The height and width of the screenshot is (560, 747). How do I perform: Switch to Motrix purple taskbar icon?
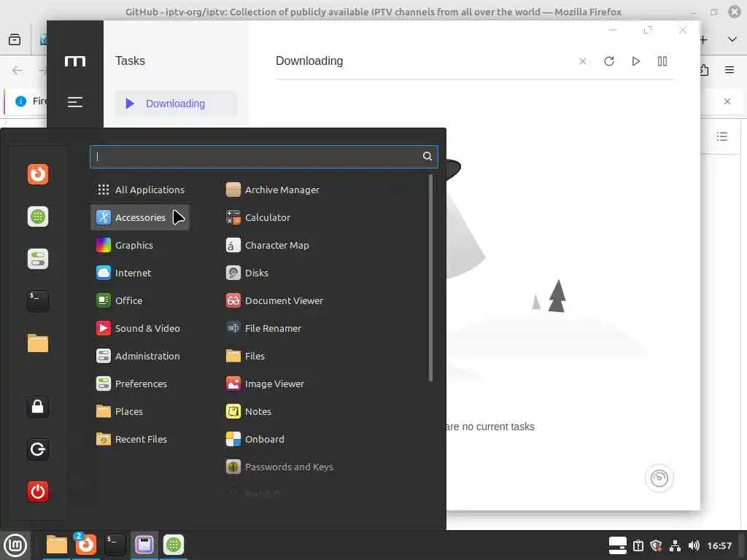[x=144, y=545]
